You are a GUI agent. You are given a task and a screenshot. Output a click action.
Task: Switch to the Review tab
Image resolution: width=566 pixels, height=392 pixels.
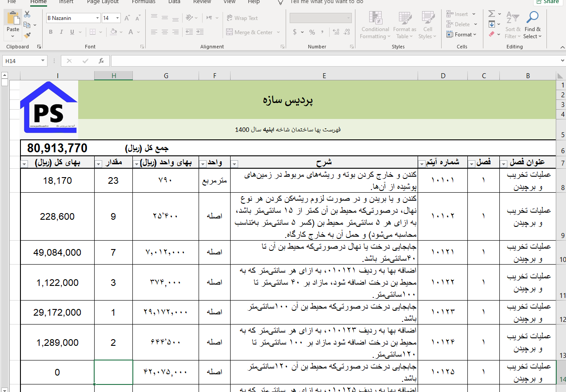click(202, 2)
